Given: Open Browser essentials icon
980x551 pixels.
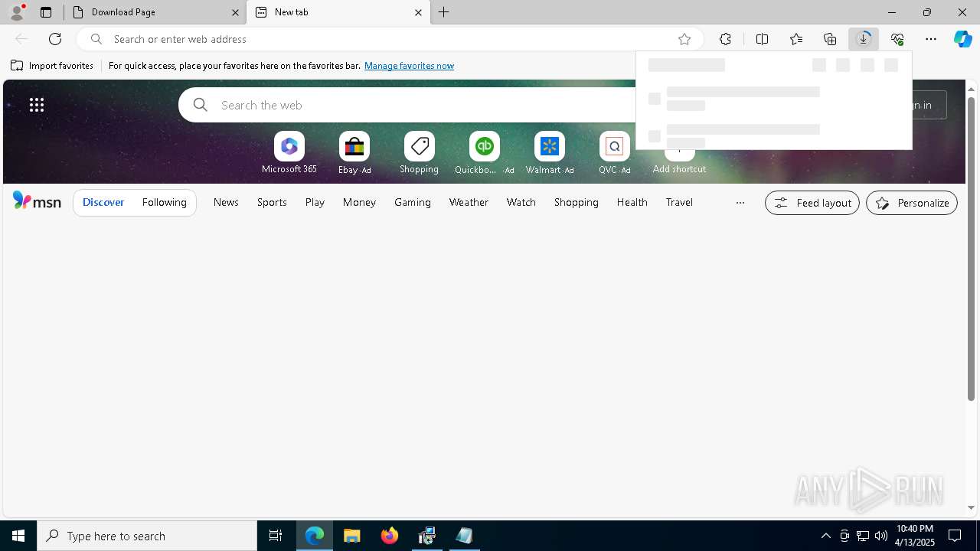Looking at the screenshot, I should click(897, 39).
